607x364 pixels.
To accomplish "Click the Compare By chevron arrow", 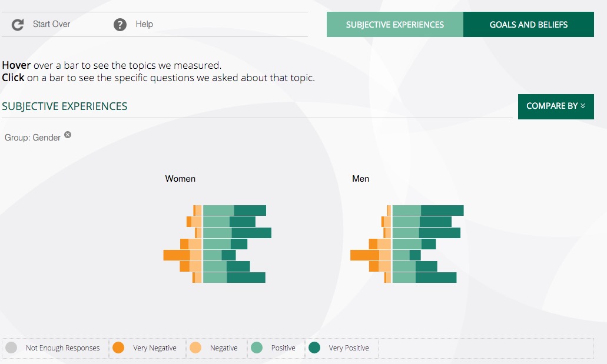I will [583, 106].
